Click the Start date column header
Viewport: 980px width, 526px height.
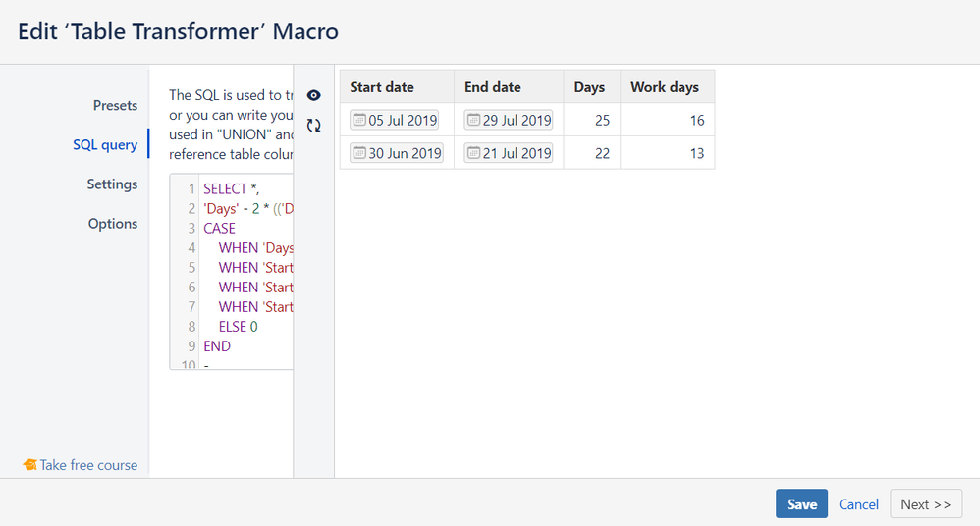click(382, 87)
